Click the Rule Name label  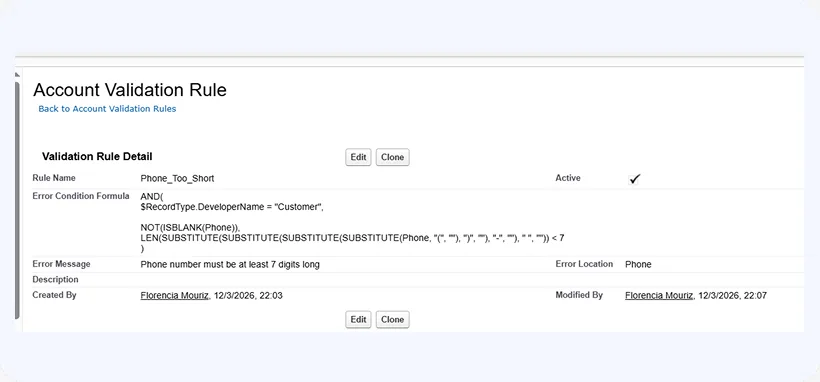(54, 178)
